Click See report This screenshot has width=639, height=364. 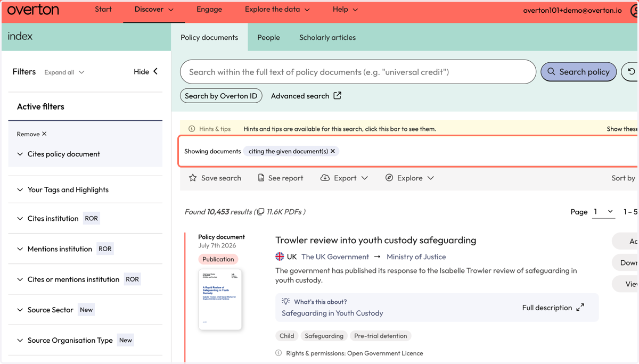(280, 178)
